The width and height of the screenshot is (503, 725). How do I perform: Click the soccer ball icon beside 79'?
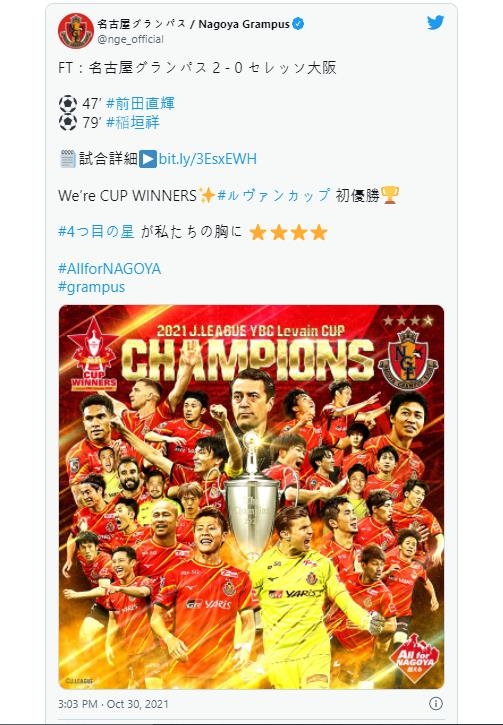[67, 123]
